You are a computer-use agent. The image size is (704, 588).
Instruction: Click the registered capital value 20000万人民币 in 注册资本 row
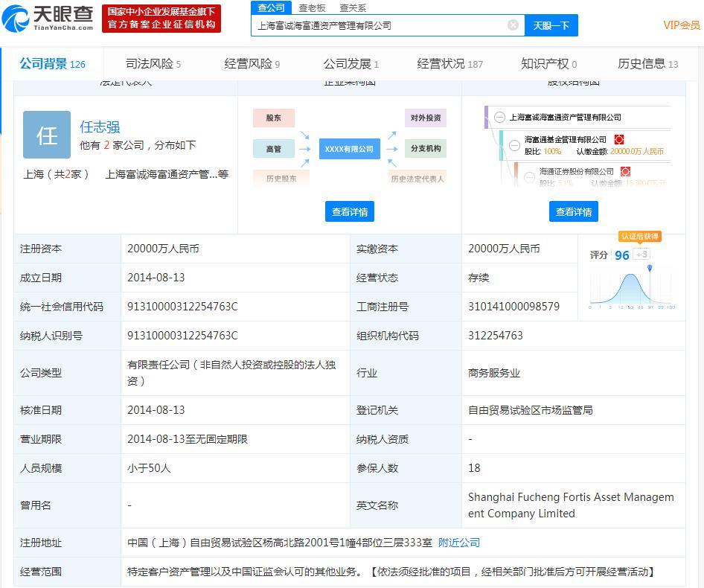point(163,249)
